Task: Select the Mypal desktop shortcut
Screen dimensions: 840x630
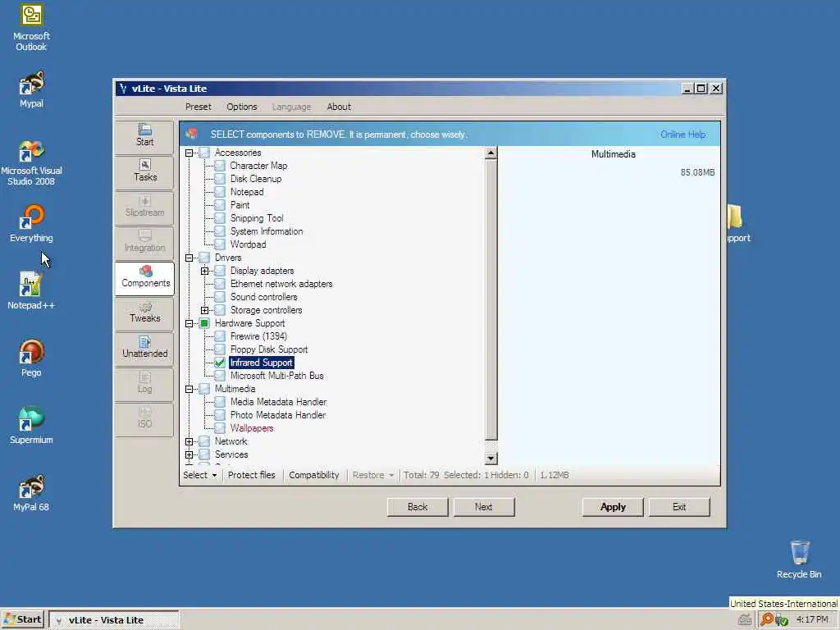Action: coord(31,89)
